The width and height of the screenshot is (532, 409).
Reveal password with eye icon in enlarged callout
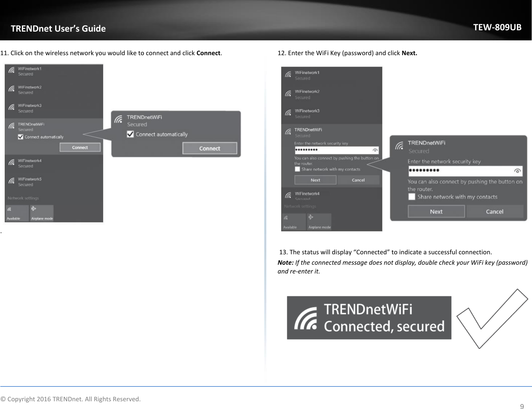[517, 171]
